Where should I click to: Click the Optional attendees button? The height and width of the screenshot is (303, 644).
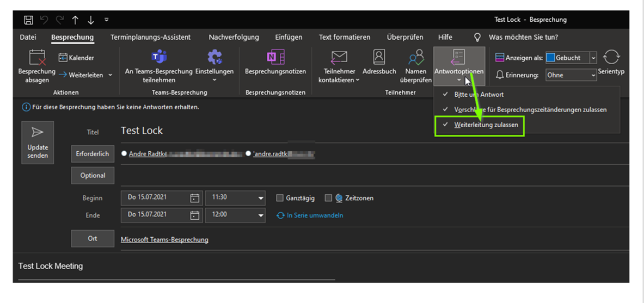[x=93, y=175]
